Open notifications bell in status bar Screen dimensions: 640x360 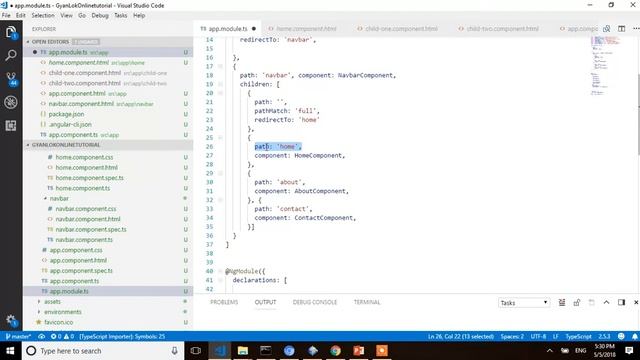(x=635, y=336)
